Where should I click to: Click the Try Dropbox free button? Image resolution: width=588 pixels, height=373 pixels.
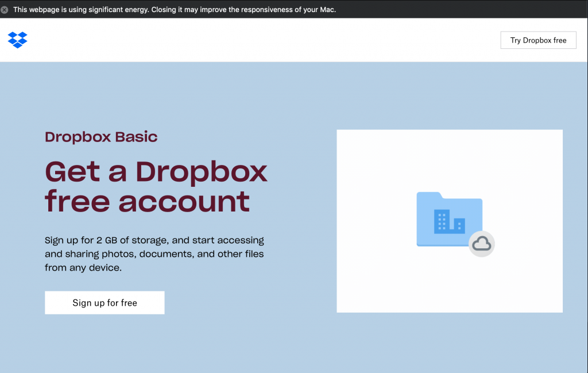point(538,40)
